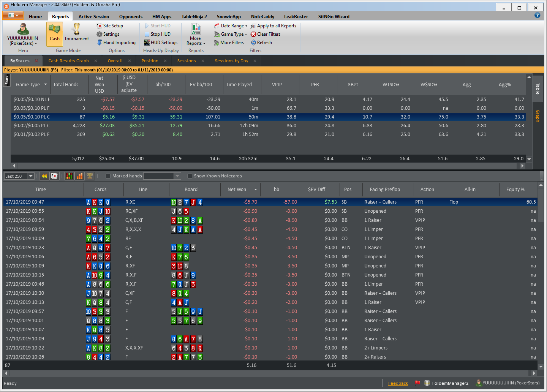The height and width of the screenshot is (392, 547).
Task: Open the Active Session tab
Action: [93, 16]
